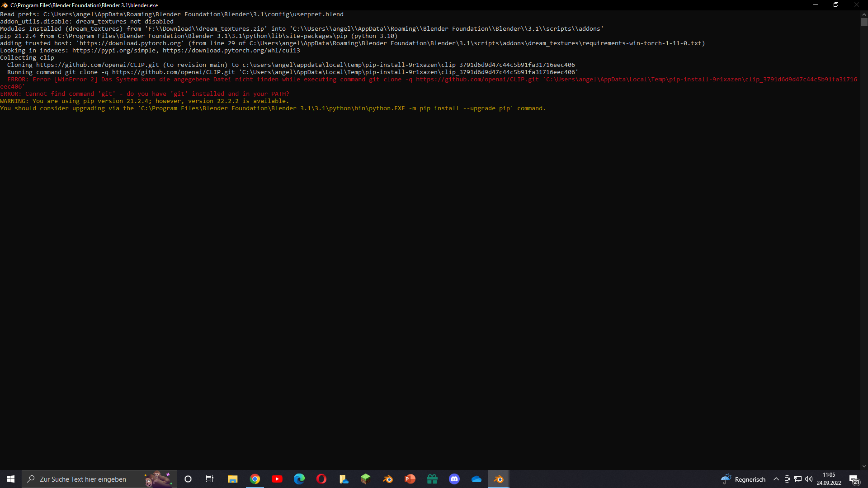Open the Opera browser icon

click(321, 479)
